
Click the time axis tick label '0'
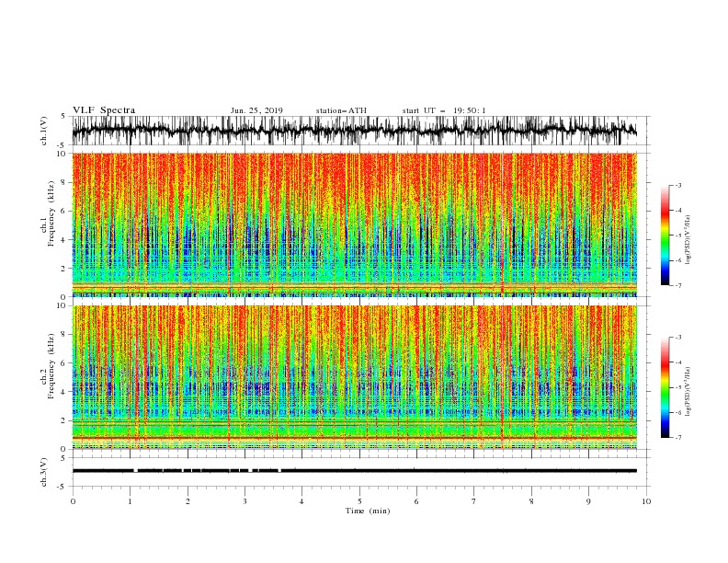click(x=73, y=501)
